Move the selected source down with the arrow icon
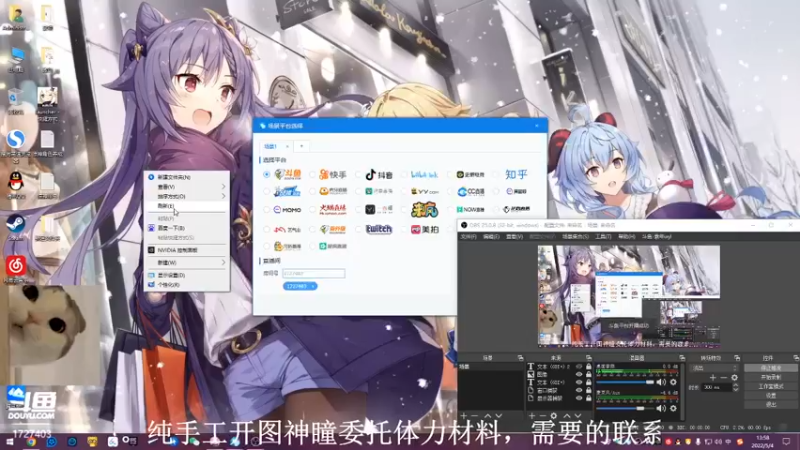This screenshot has width=800, height=450. pos(578,416)
